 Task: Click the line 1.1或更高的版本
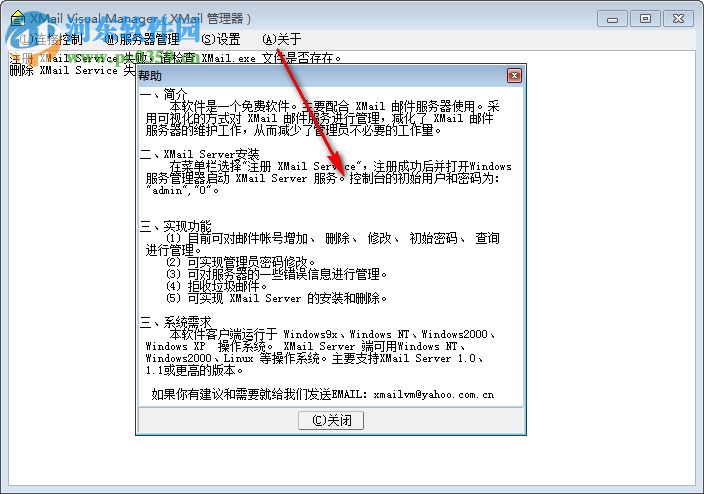pos(194,370)
